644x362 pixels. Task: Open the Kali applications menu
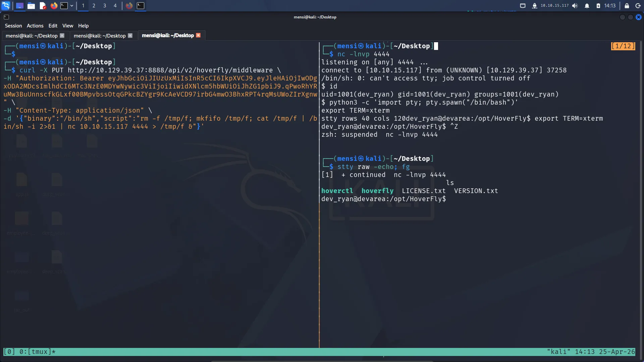pyautogui.click(x=6, y=5)
